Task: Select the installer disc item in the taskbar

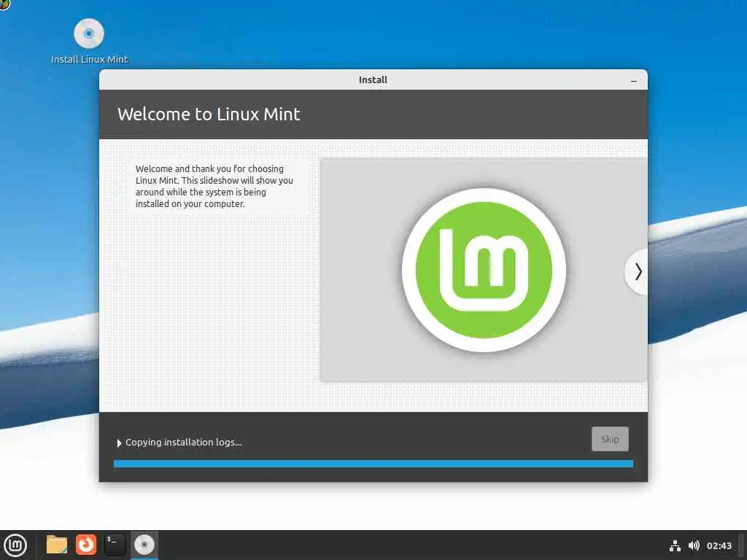Action: (144, 545)
